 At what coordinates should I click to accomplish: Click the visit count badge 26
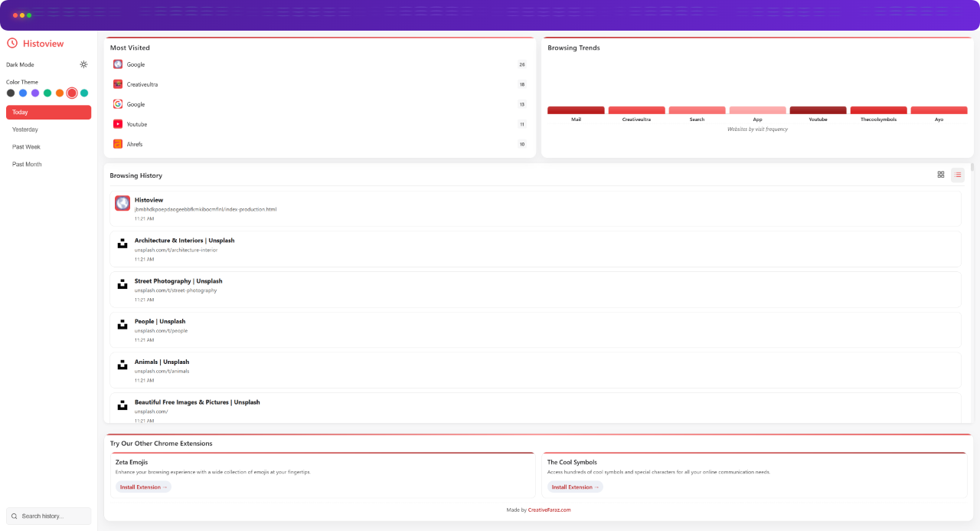pyautogui.click(x=522, y=64)
